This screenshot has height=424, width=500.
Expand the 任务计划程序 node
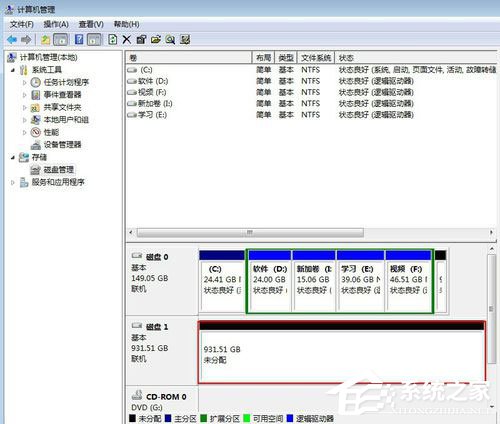point(25,82)
